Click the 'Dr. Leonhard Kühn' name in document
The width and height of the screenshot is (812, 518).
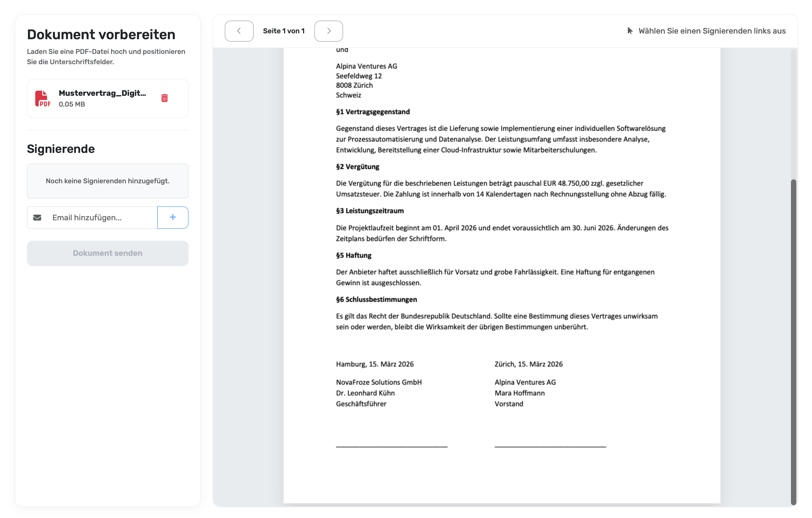pyautogui.click(x=365, y=393)
